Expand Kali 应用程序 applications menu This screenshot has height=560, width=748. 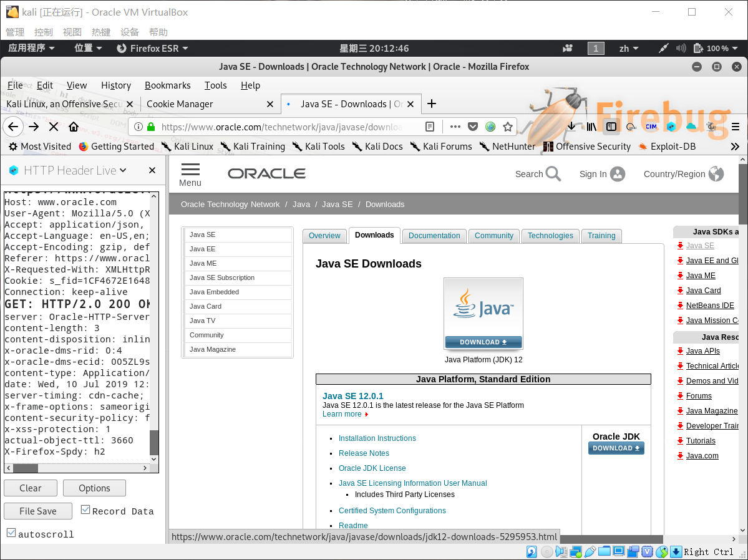pos(31,48)
